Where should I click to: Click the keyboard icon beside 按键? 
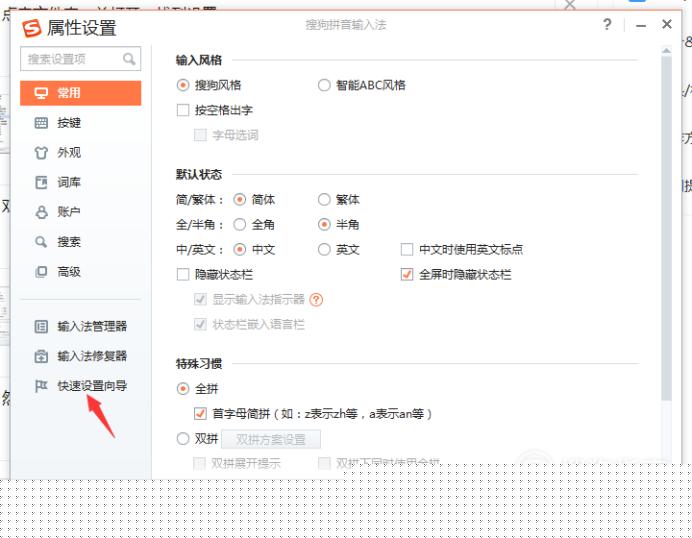pyautogui.click(x=41, y=123)
